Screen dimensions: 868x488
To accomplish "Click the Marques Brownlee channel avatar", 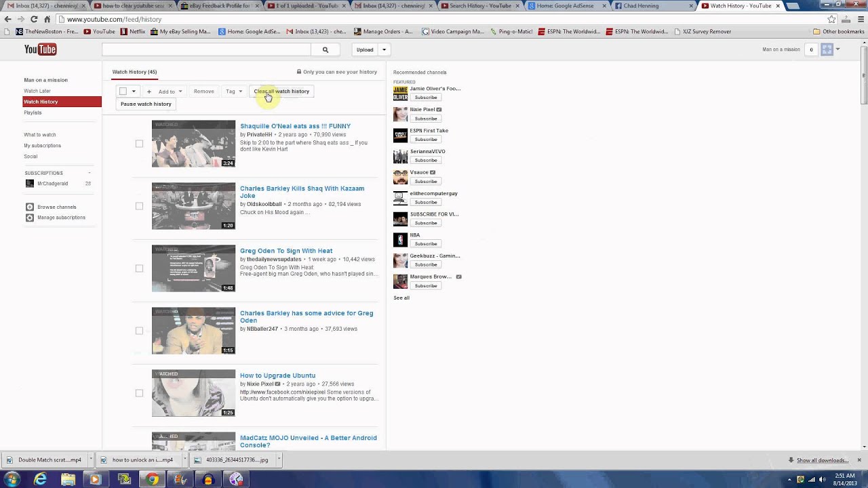I will click(x=401, y=281).
